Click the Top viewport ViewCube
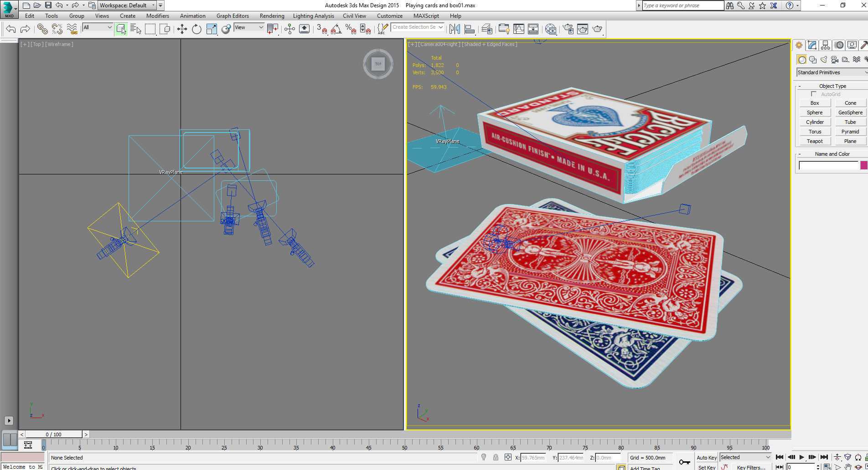The width and height of the screenshot is (868, 470). 378,64
